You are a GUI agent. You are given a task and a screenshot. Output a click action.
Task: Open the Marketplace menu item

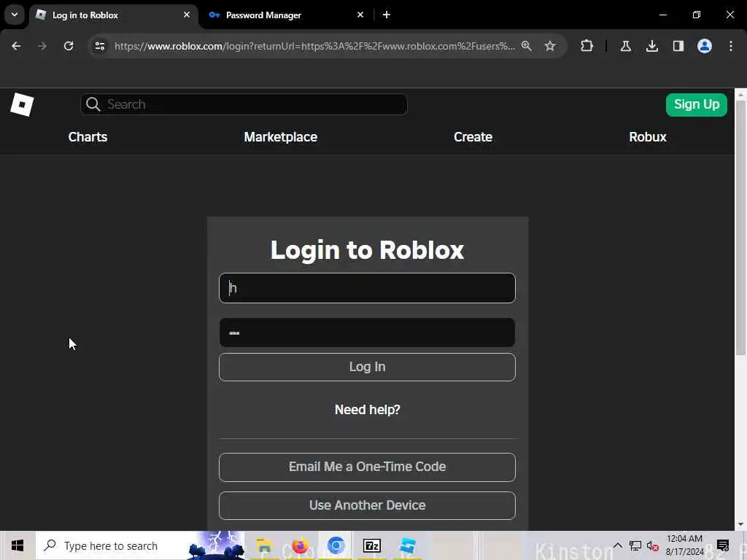pos(281,137)
